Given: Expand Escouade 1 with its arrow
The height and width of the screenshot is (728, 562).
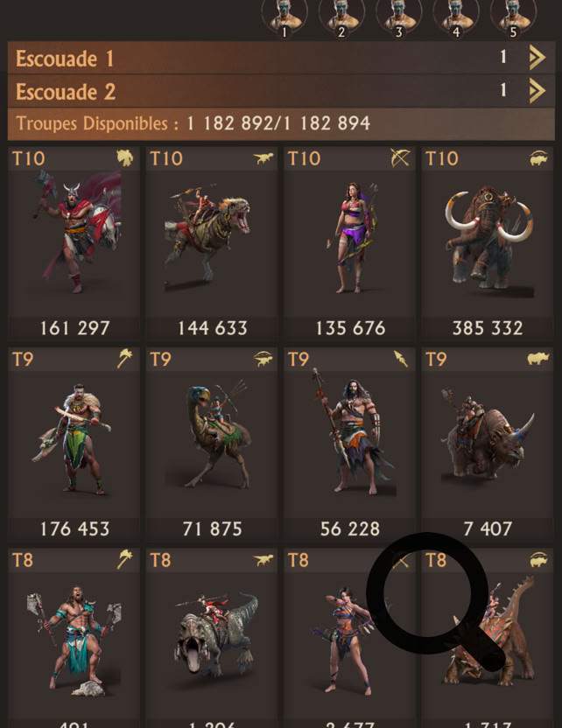Looking at the screenshot, I should coord(537,58).
